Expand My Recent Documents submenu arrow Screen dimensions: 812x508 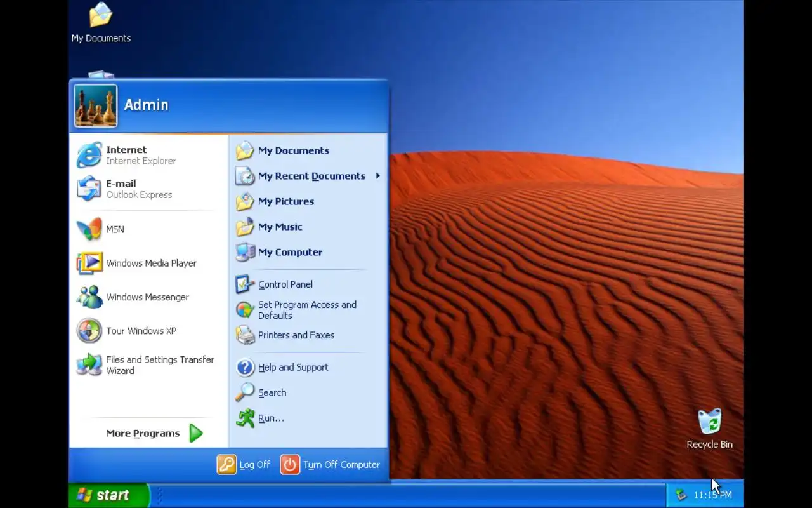pyautogui.click(x=377, y=176)
